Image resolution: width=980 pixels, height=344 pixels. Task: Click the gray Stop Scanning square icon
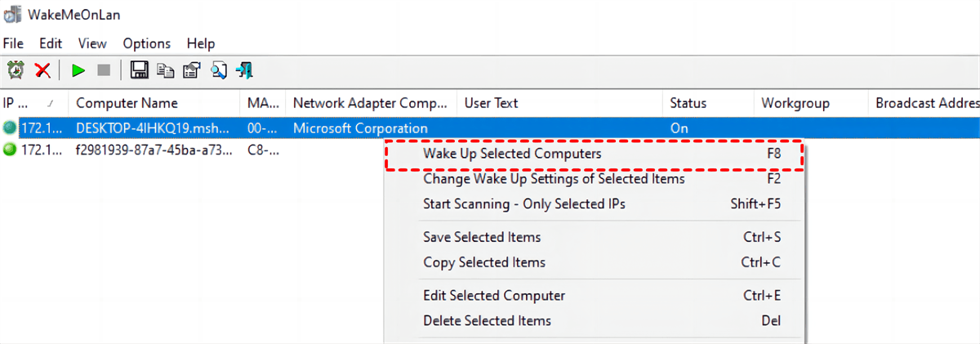(x=104, y=70)
